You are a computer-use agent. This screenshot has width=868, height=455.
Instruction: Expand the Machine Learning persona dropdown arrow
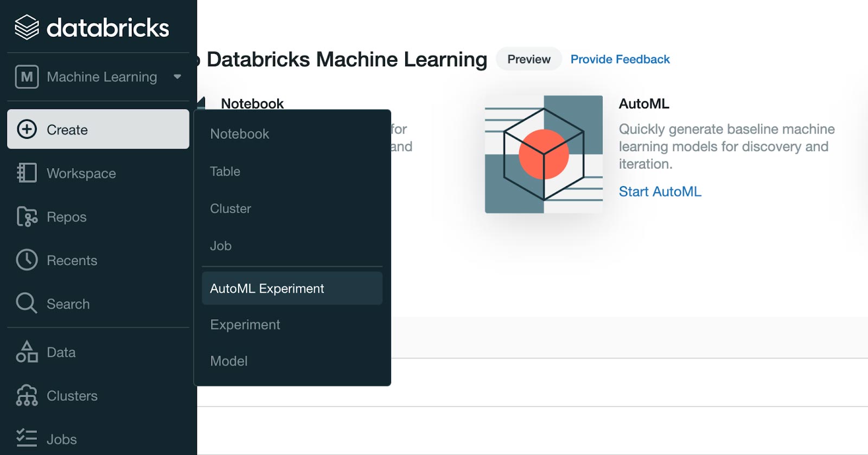point(177,77)
